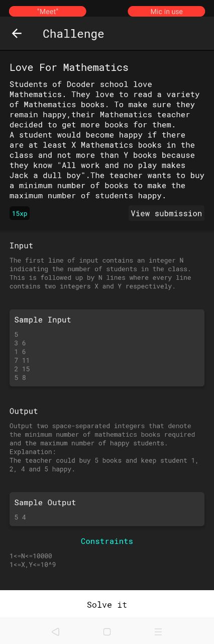Select the Output section heading
The image size is (214, 644).
(24, 411)
